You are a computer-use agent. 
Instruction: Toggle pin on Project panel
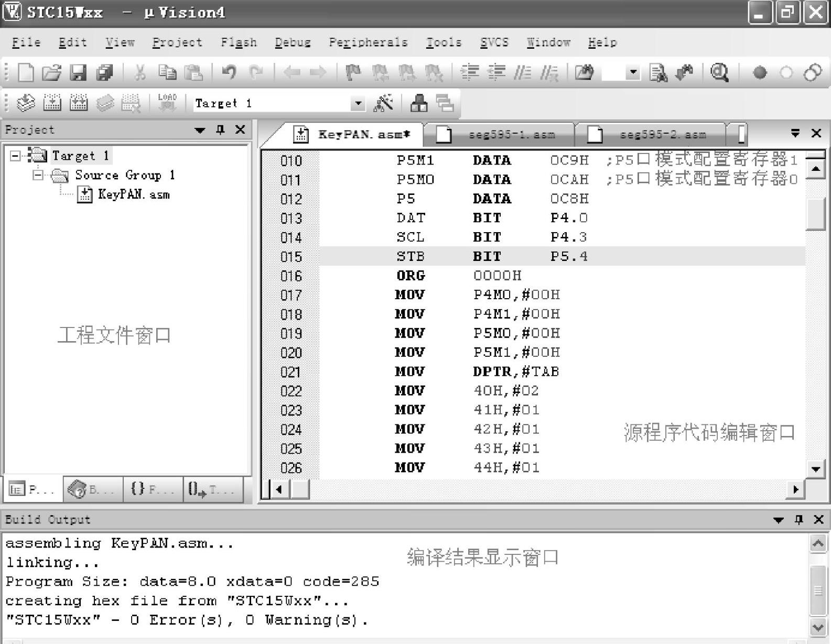(220, 129)
